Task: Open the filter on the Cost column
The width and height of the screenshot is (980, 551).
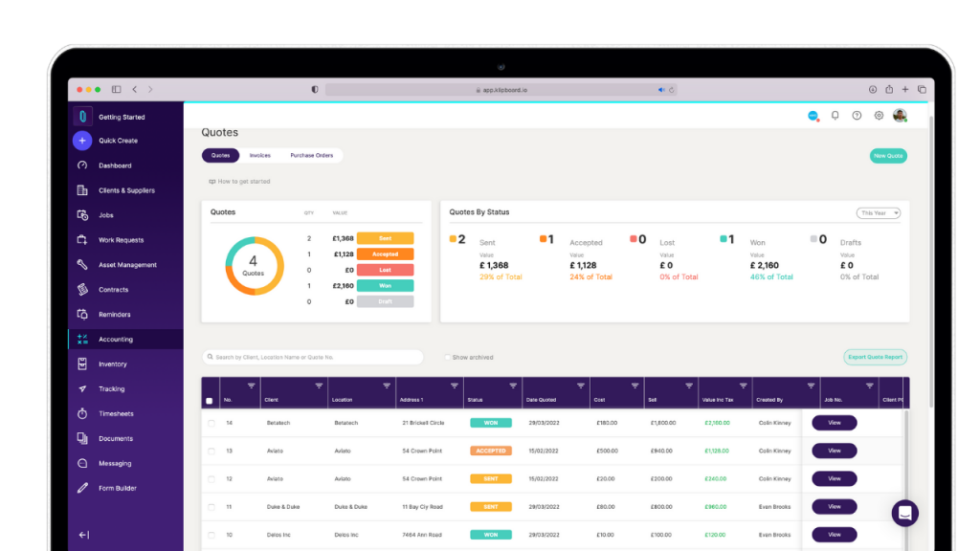Action: [635, 386]
